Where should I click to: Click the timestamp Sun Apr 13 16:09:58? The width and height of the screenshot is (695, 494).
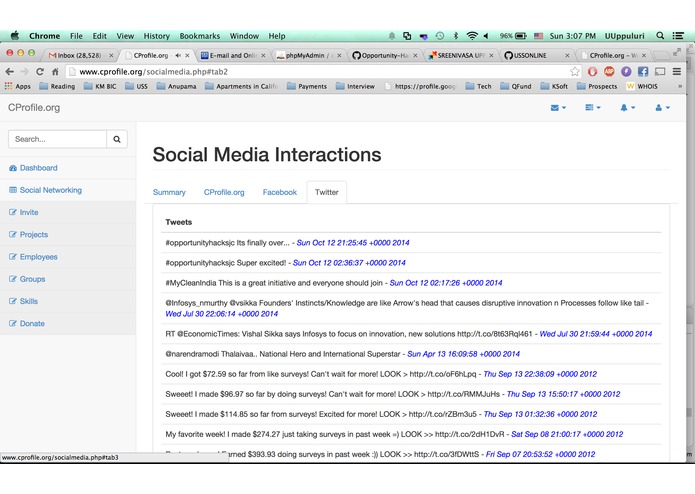tap(463, 354)
